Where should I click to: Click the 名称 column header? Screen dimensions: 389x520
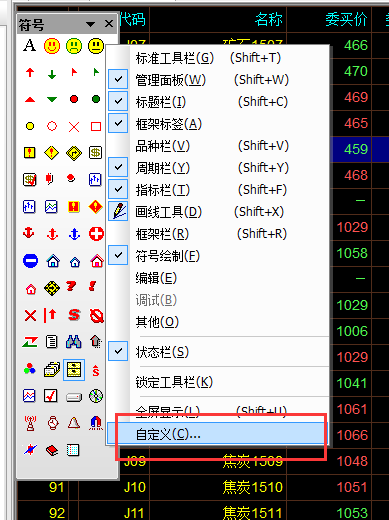[x=269, y=19]
